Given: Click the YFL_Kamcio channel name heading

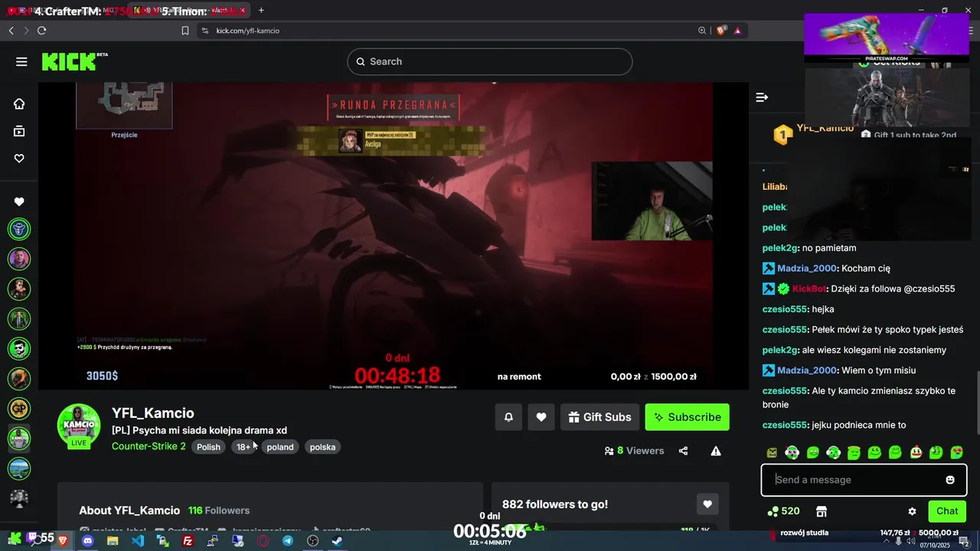Looking at the screenshot, I should 153,413.
